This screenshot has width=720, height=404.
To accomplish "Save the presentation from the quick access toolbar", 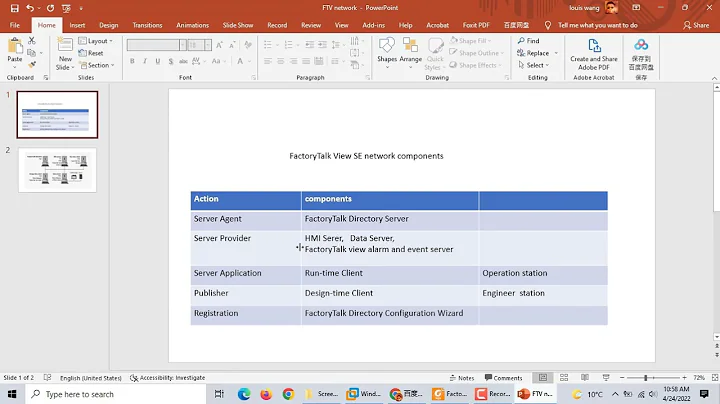I will pyautogui.click(x=15, y=8).
